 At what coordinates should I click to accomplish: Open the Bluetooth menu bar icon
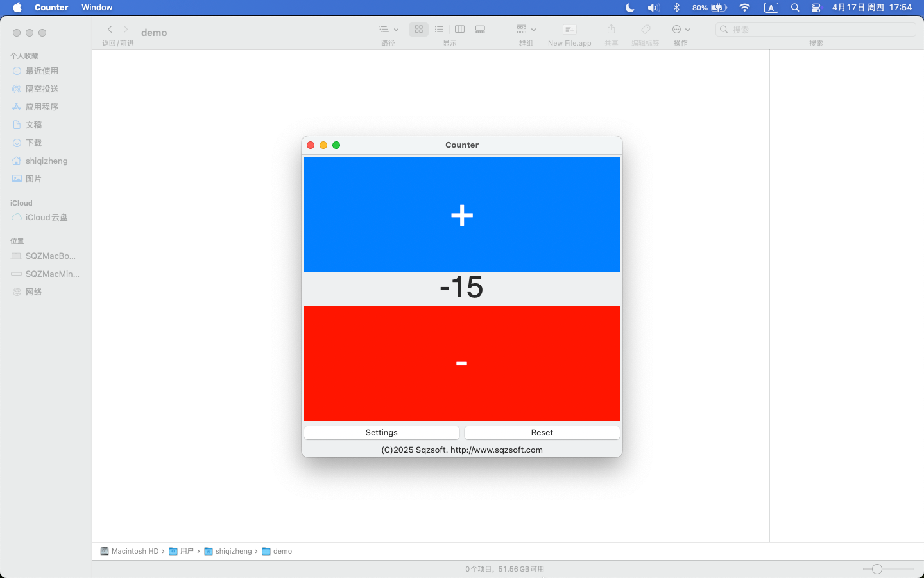[676, 8]
